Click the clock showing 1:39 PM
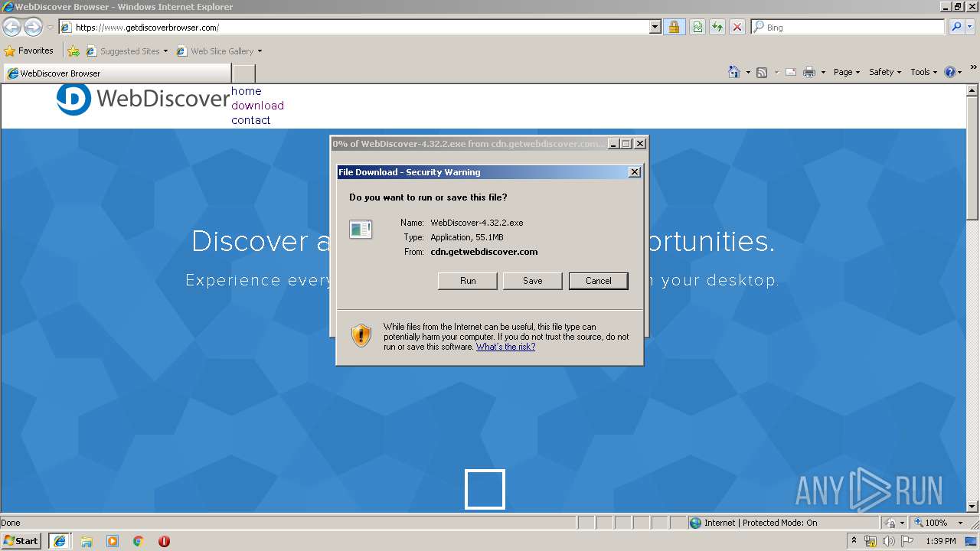980x551 pixels. [941, 541]
